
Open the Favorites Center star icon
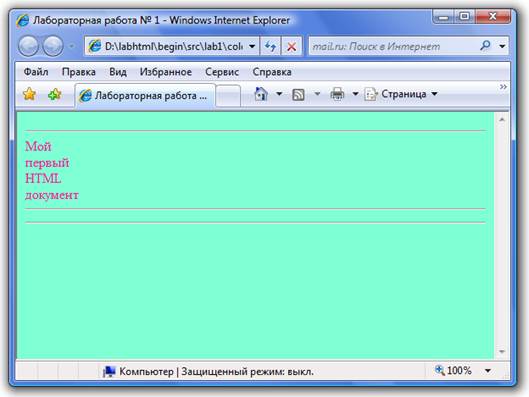point(29,94)
